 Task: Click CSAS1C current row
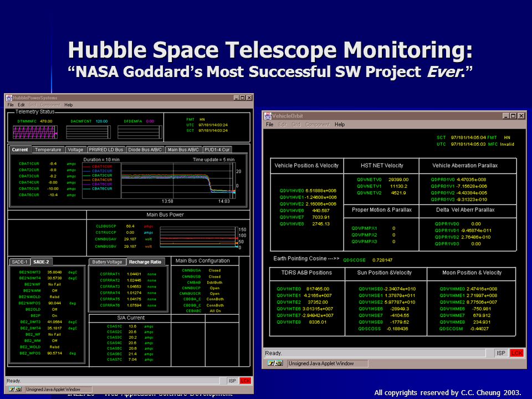coord(130,326)
